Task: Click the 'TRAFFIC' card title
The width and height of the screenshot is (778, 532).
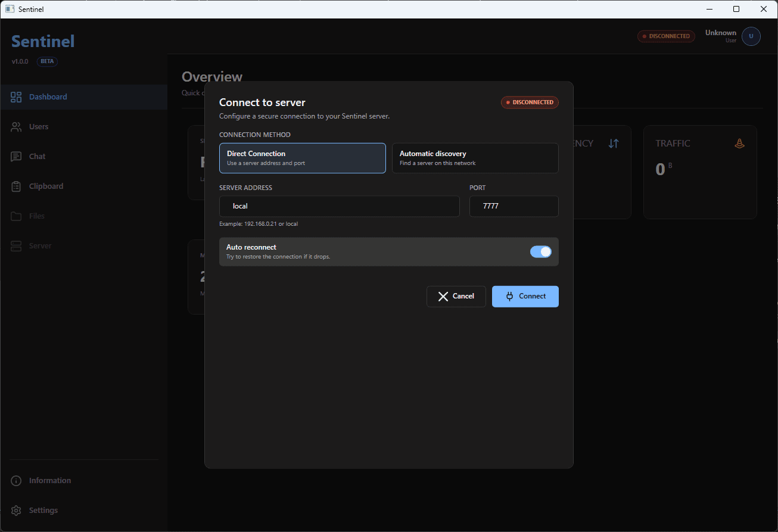Action: click(x=673, y=144)
